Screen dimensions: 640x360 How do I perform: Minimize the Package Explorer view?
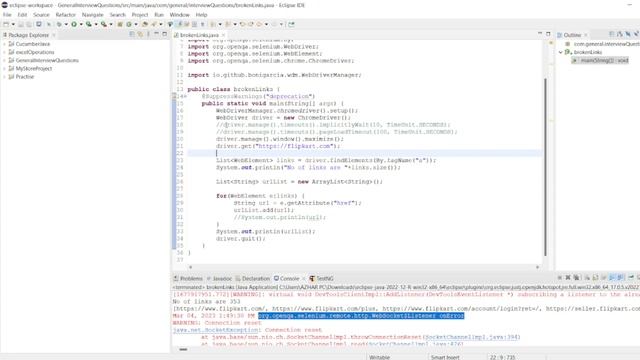click(156, 34)
